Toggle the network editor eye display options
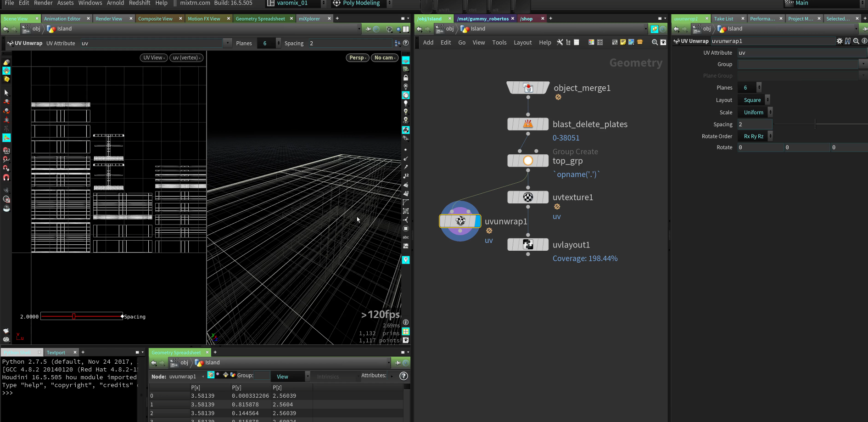 pos(663,42)
